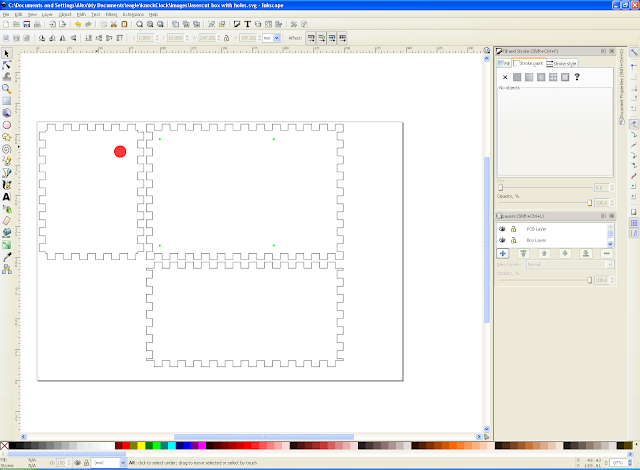Delete current layer with minus button
The image size is (640, 470).
(x=607, y=254)
